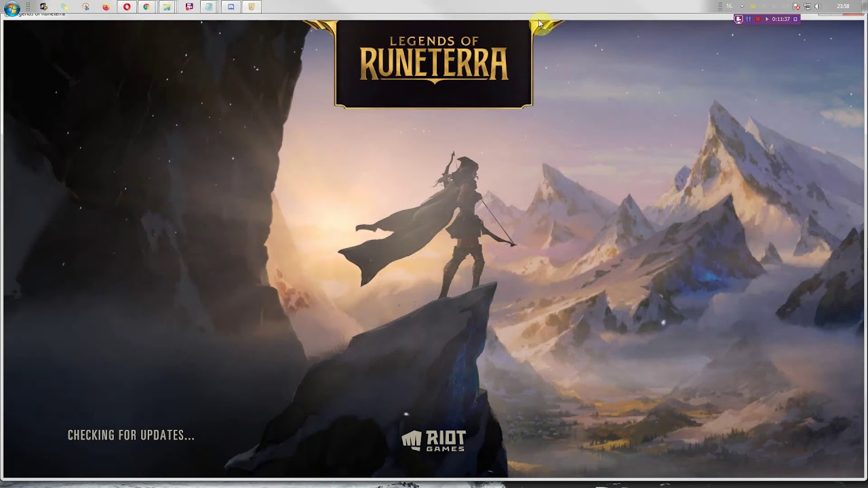
Task: Open the Discord taskbar button
Action: (231, 7)
